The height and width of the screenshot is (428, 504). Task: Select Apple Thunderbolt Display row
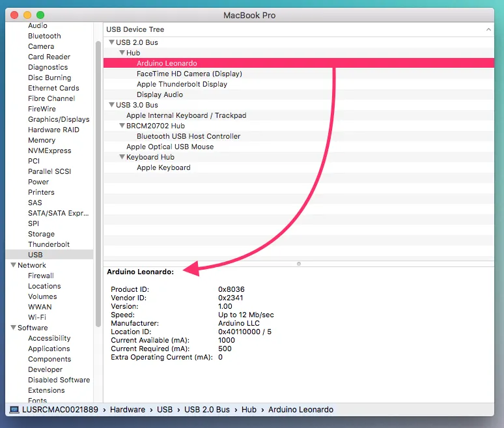pos(299,84)
